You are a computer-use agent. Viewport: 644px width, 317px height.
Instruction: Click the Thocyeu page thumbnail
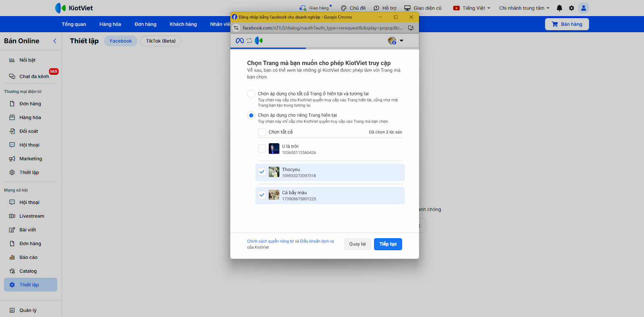point(274,172)
